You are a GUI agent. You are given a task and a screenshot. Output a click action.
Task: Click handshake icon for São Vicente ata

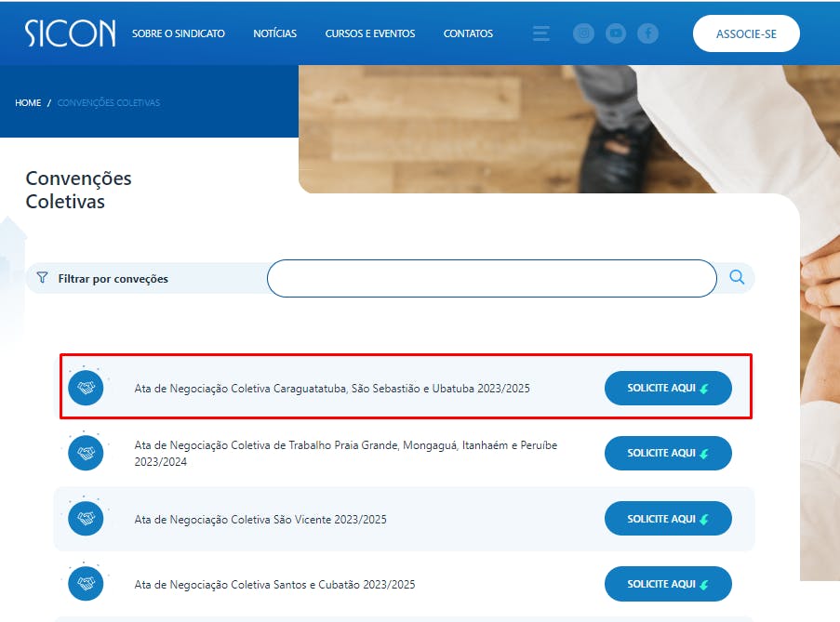tap(86, 518)
